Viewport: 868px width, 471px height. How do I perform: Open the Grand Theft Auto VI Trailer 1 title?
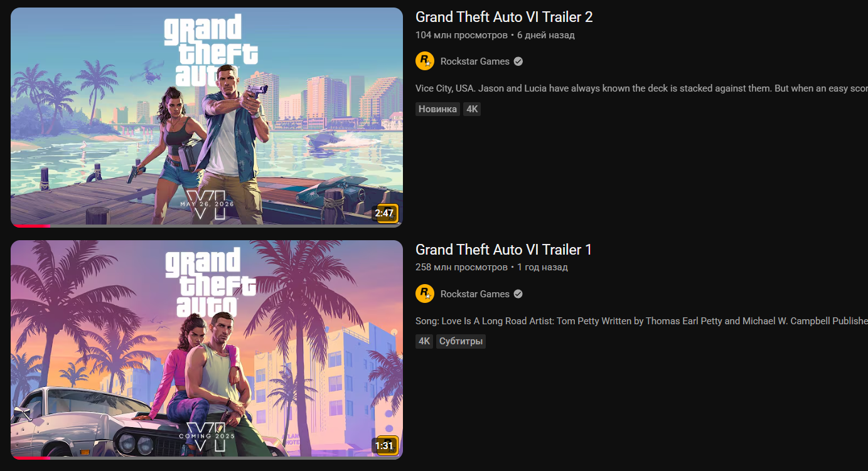[503, 250]
